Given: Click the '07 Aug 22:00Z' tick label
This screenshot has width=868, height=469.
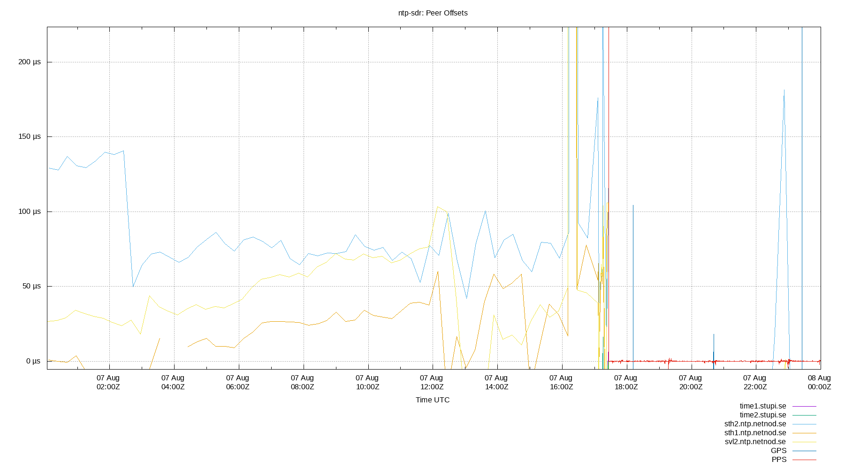Looking at the screenshot, I should [755, 382].
